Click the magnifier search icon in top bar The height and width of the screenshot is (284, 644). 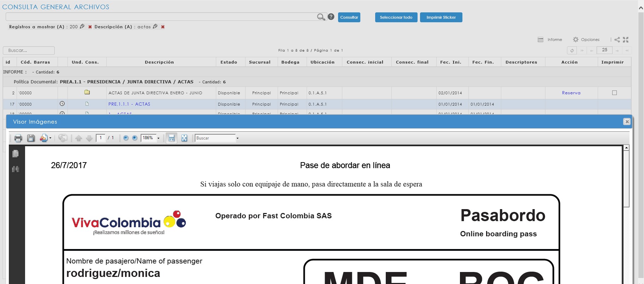tap(321, 17)
